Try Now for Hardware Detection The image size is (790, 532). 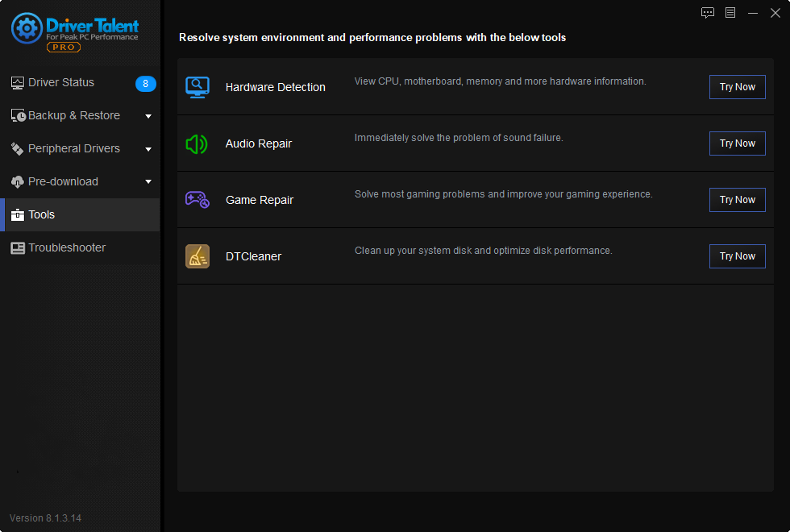pyautogui.click(x=737, y=87)
